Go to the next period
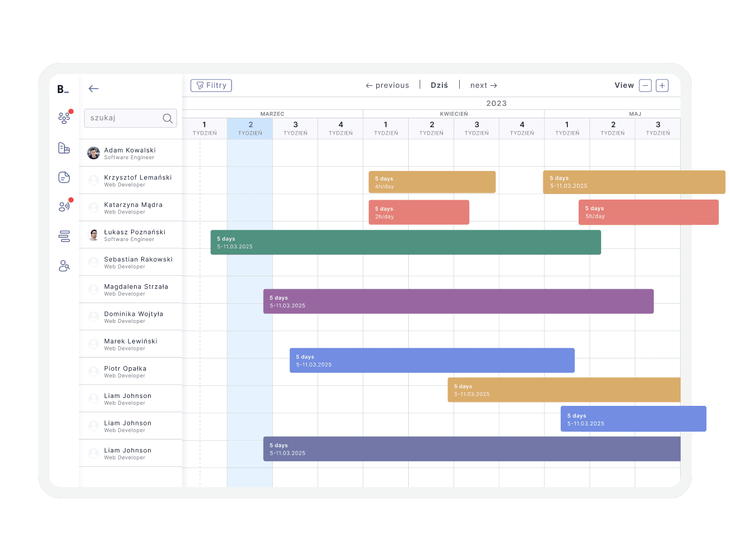The width and height of the screenshot is (730, 560). pyautogui.click(x=483, y=86)
